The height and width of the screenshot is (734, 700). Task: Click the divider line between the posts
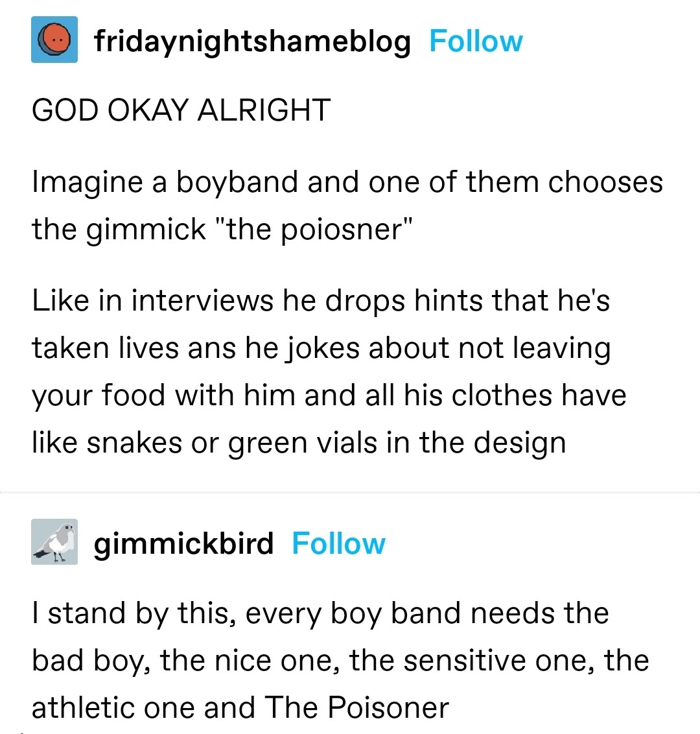(x=350, y=493)
